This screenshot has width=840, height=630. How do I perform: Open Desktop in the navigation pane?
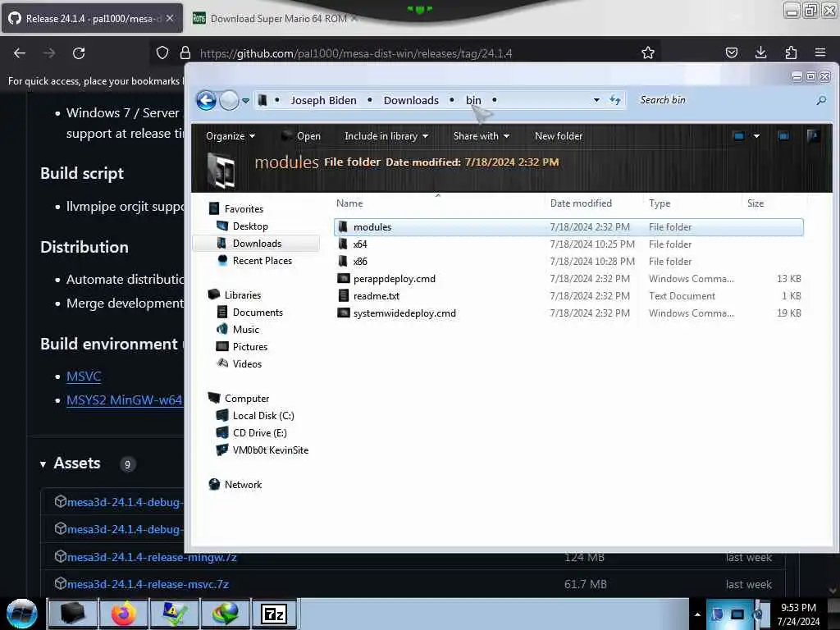pos(249,226)
